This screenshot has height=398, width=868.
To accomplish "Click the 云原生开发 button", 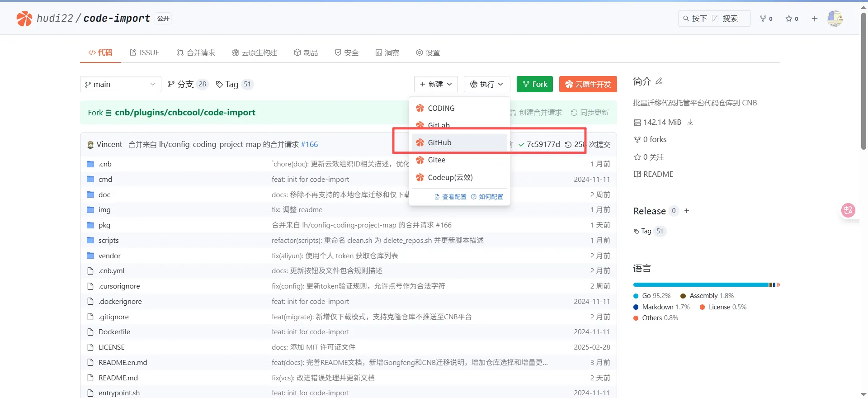I will point(588,84).
